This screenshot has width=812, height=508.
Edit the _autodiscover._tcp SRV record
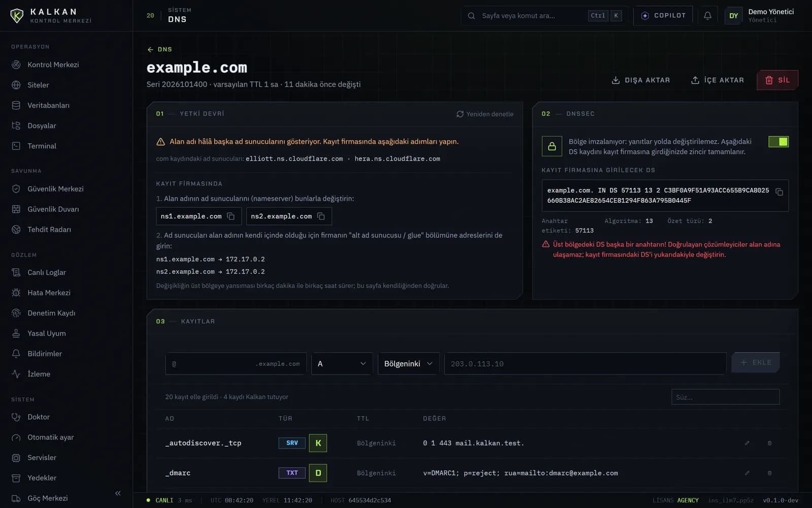point(747,443)
